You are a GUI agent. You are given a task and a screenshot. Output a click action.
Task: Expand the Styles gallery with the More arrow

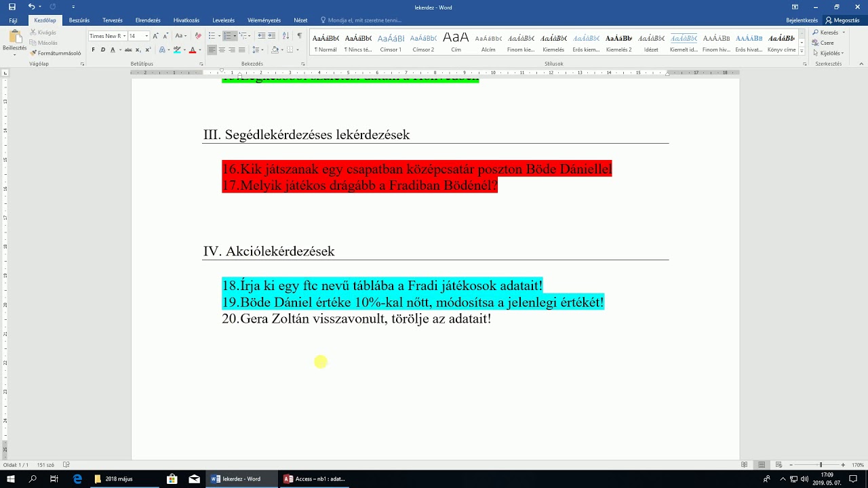point(802,52)
